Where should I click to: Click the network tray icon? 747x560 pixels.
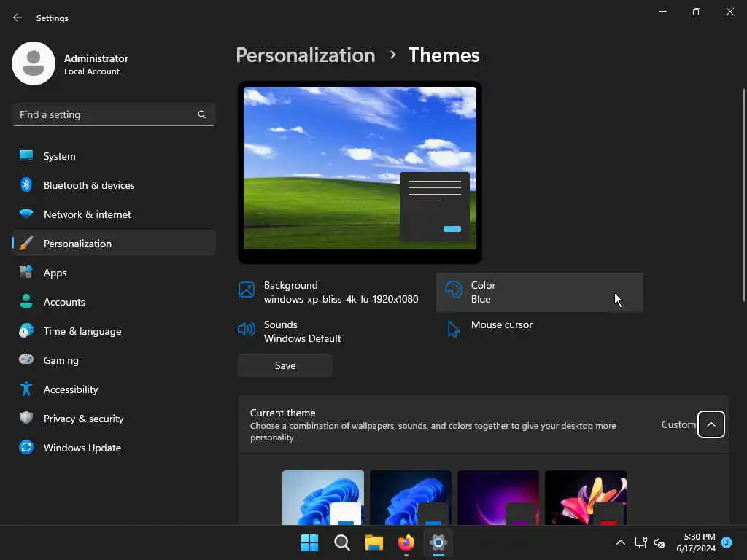(x=640, y=542)
